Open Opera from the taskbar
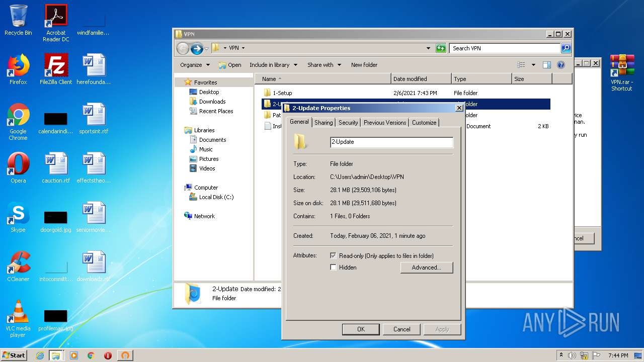 108,355
